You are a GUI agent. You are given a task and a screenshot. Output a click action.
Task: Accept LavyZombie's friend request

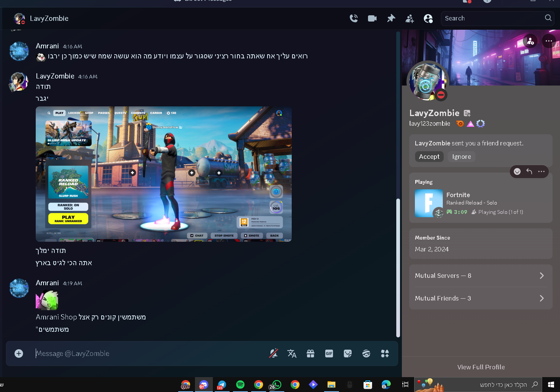coord(429,157)
